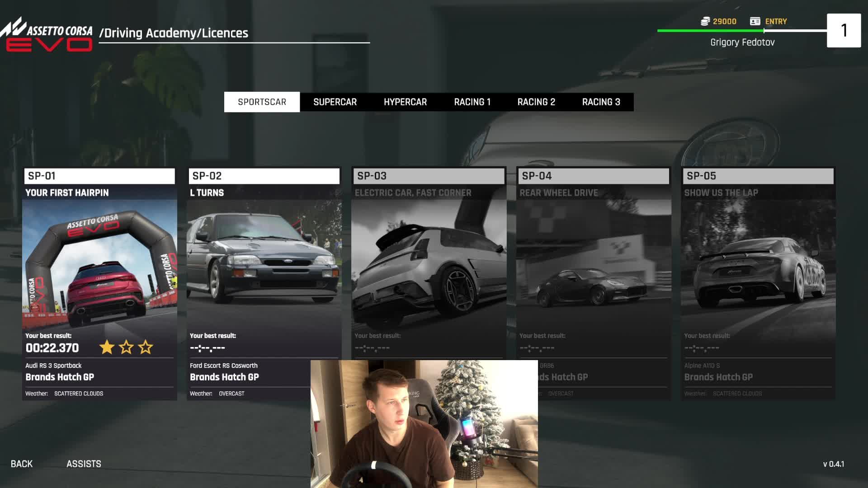Screen dimensions: 868x488
Task: Click the SP-03 Electric Car card image
Action: 429,267
